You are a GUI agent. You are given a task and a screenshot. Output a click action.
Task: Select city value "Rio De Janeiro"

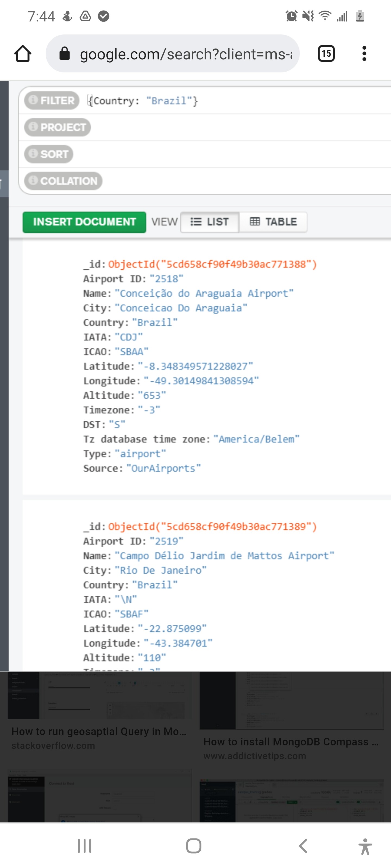tap(160, 570)
